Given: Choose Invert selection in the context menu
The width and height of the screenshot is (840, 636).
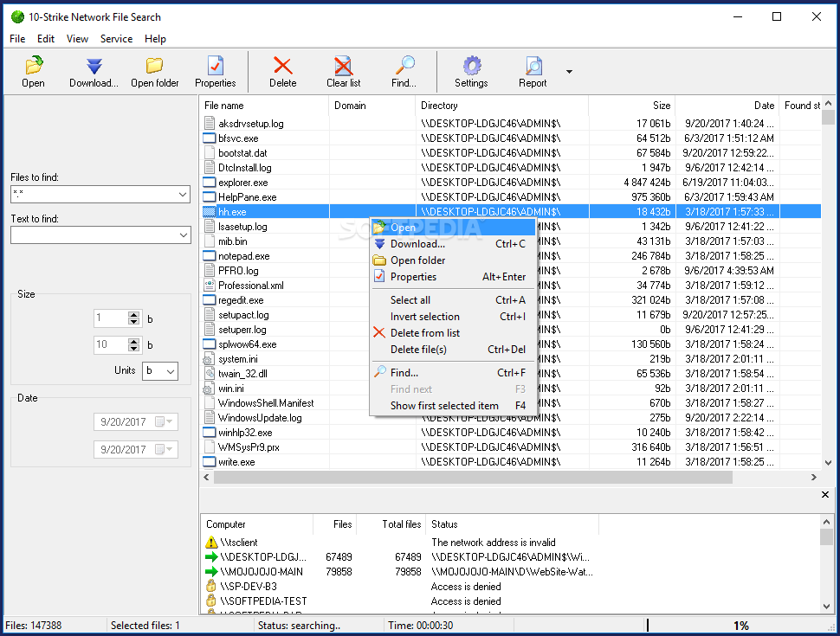Looking at the screenshot, I should tap(453, 317).
